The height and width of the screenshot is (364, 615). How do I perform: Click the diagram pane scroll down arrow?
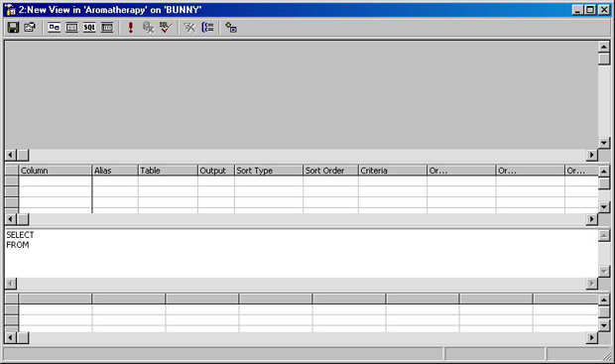click(x=604, y=143)
